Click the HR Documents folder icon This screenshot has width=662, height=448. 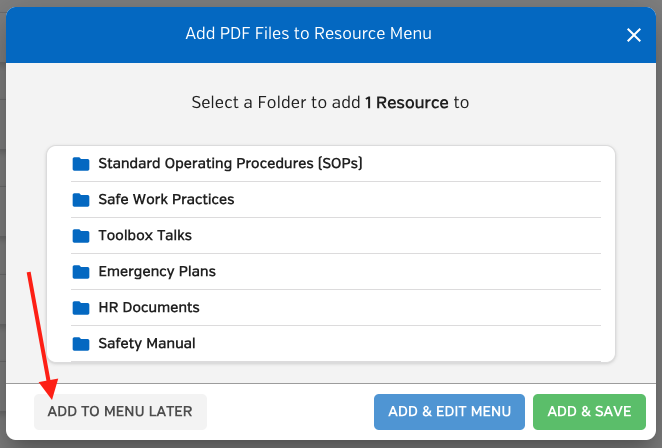(x=81, y=308)
